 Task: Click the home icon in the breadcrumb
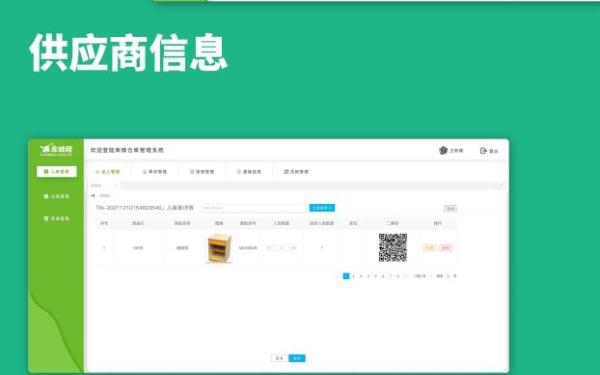pos(93,196)
